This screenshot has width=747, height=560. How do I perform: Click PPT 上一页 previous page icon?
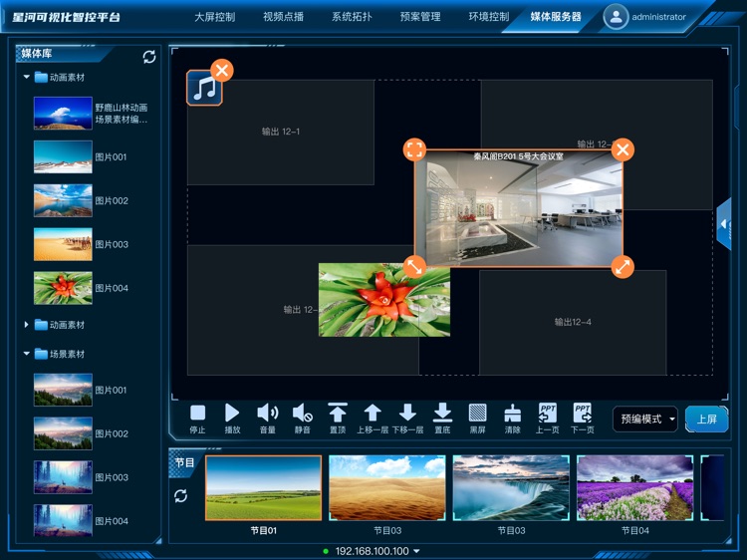pyautogui.click(x=548, y=414)
